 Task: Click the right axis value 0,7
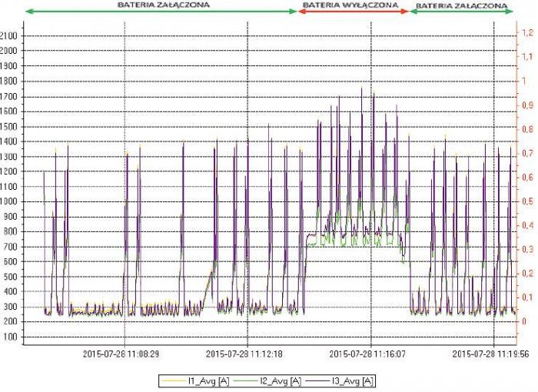[528, 153]
